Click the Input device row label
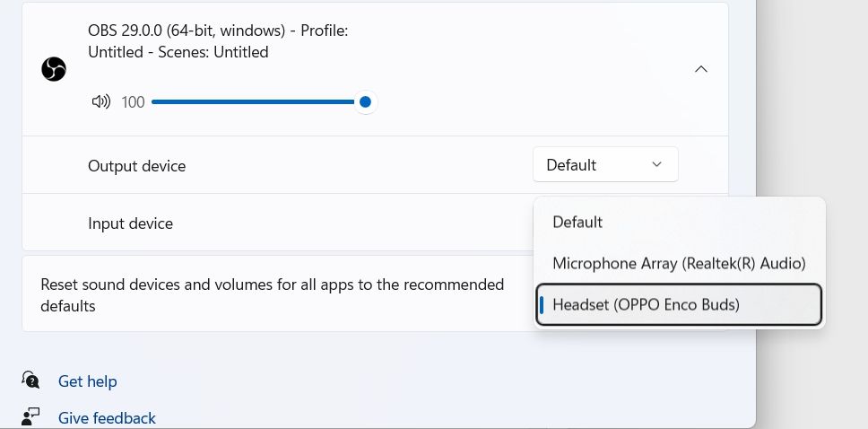This screenshot has height=429, width=868. coord(131,223)
